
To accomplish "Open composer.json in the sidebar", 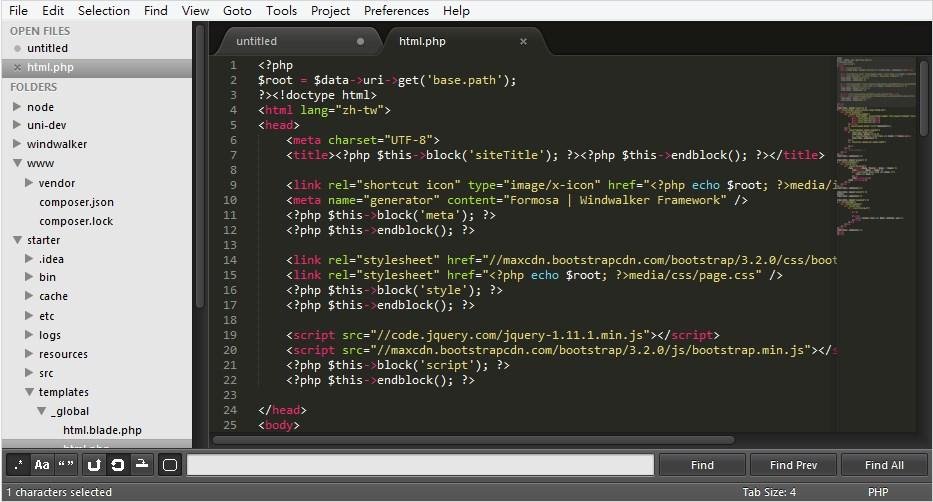I will [76, 202].
